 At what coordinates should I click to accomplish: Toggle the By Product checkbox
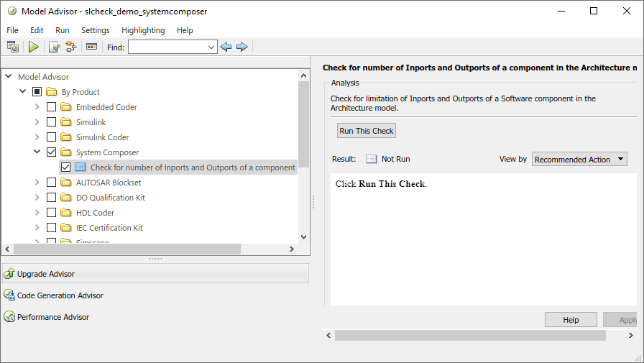37,91
